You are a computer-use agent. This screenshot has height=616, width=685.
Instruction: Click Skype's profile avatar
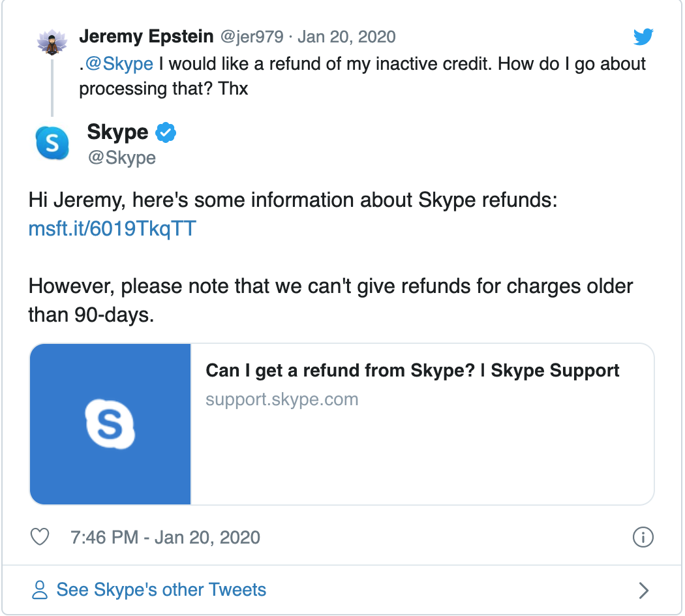point(52,143)
